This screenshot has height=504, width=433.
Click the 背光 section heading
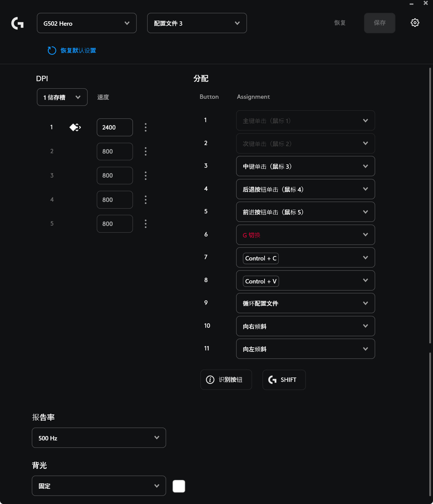40,465
